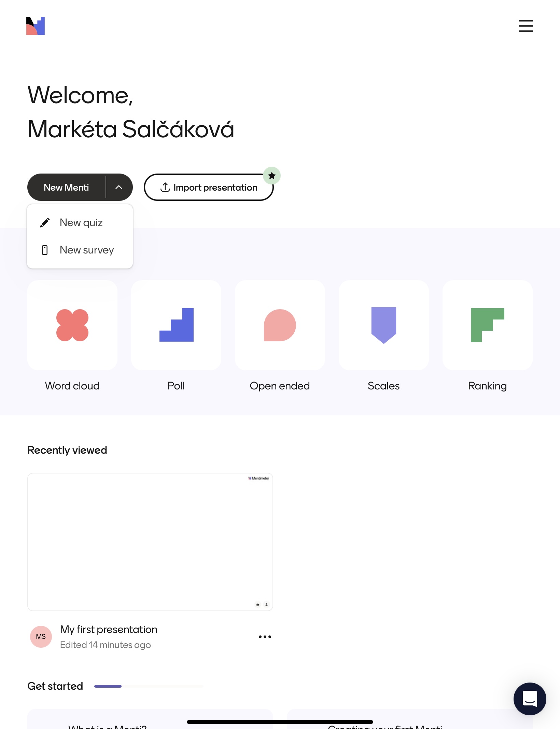Select New quiz from the menu
560x729 pixels.
81,223
